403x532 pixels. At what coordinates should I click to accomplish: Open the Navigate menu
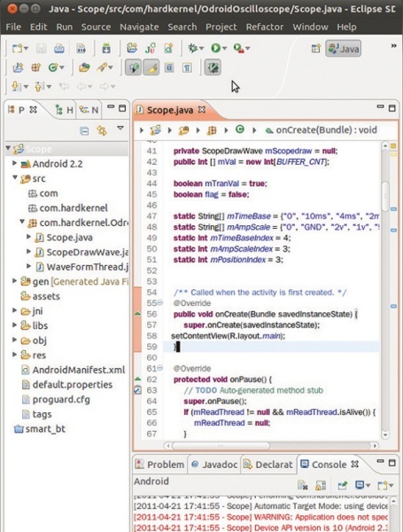point(139,27)
